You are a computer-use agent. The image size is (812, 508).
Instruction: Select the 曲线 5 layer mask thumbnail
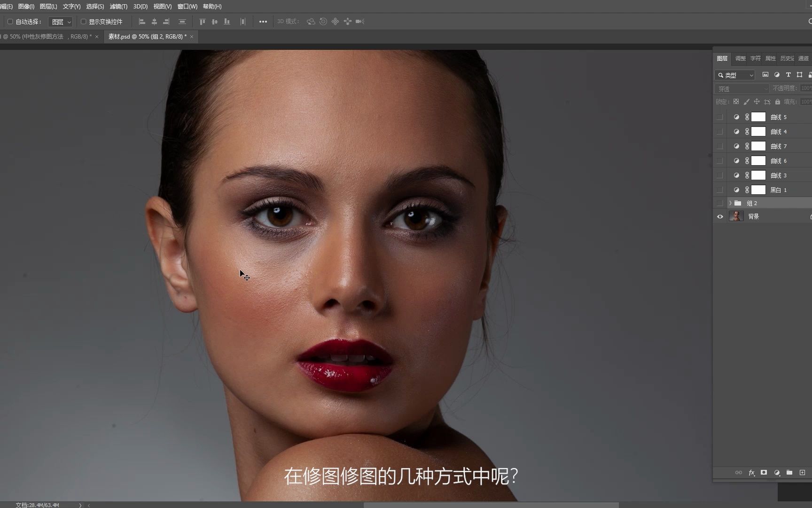pyautogui.click(x=758, y=117)
